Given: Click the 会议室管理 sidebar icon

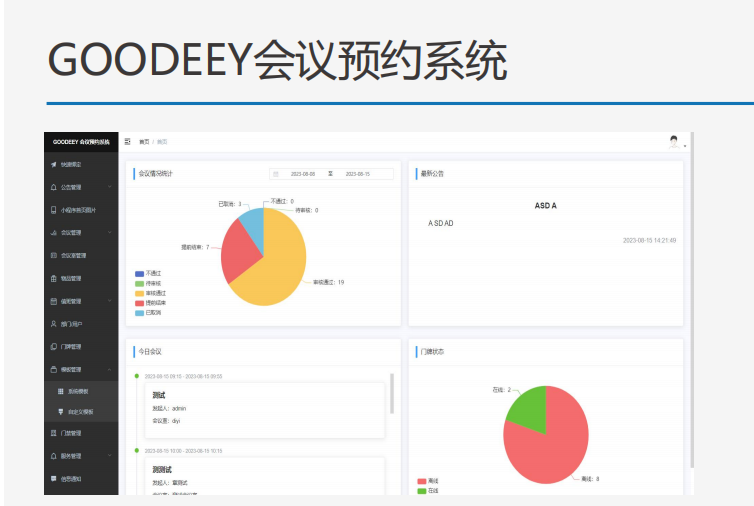Looking at the screenshot, I should pyautogui.click(x=54, y=256).
